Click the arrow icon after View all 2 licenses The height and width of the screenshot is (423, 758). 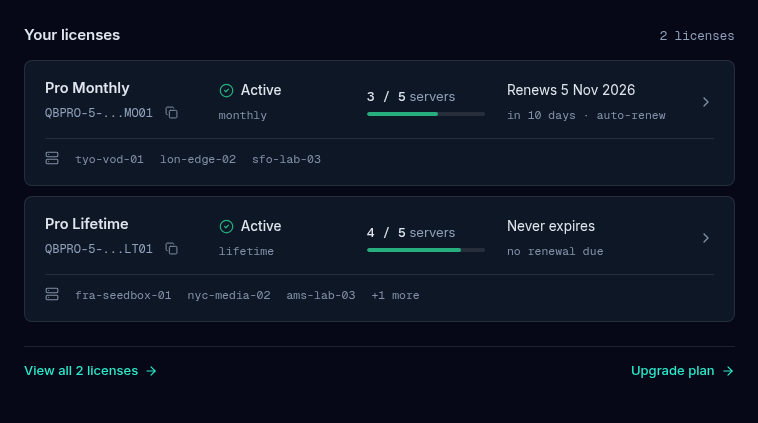point(151,371)
